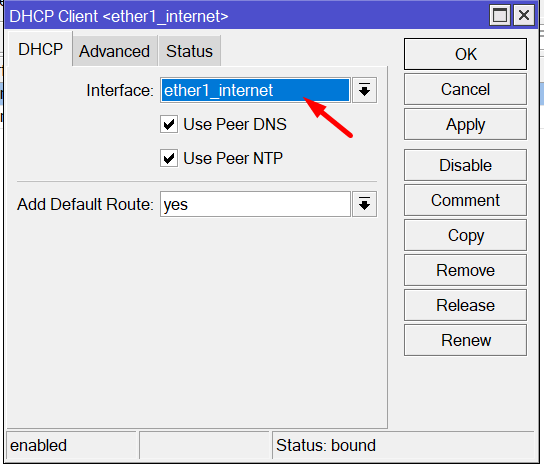544x471 pixels.
Task: Switch to the Status tab
Action: pos(189,51)
